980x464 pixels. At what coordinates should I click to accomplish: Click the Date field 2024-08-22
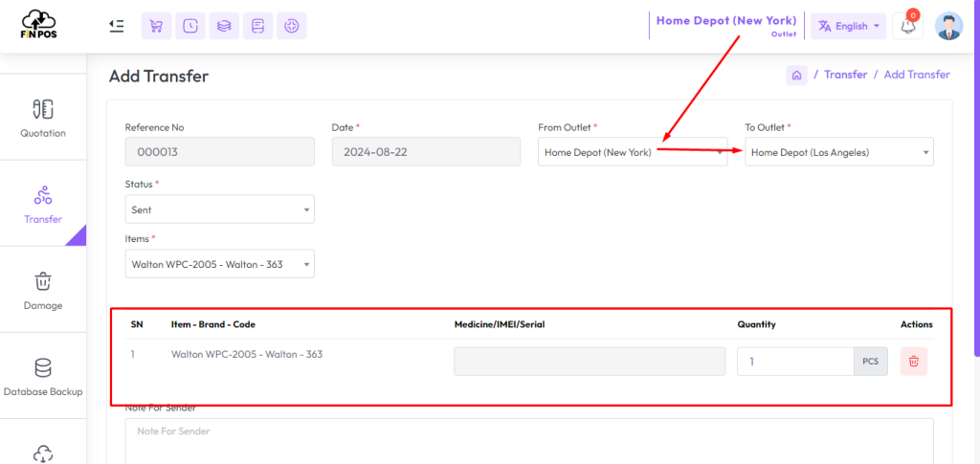(426, 152)
